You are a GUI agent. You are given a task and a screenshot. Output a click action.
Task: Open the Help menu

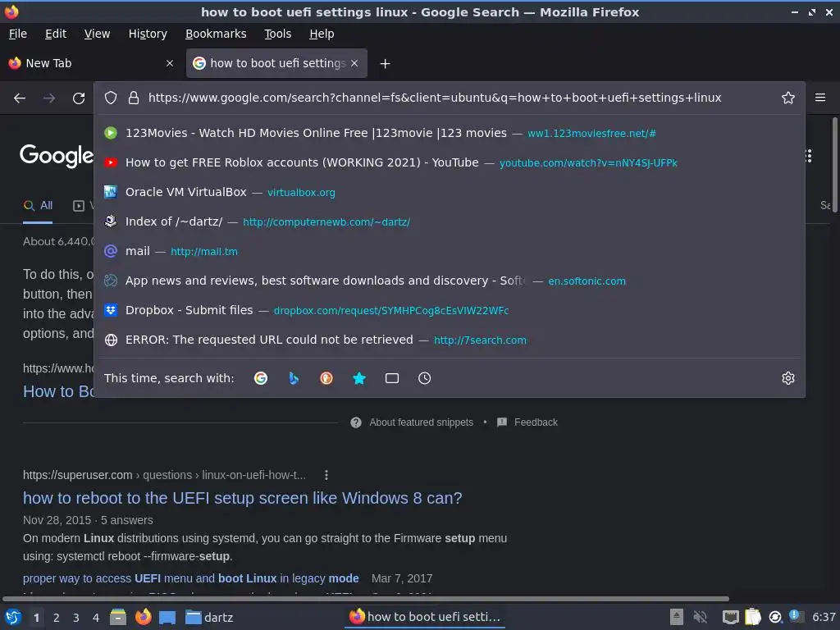322,34
